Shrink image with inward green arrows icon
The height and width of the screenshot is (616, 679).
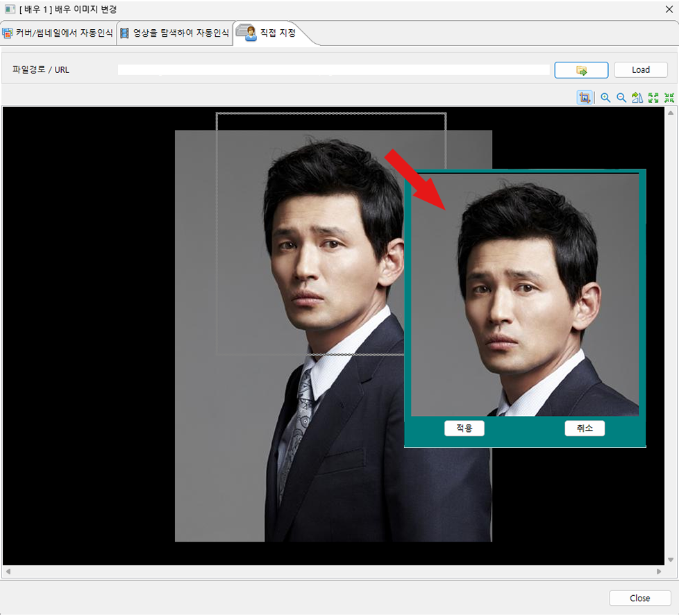(x=669, y=98)
